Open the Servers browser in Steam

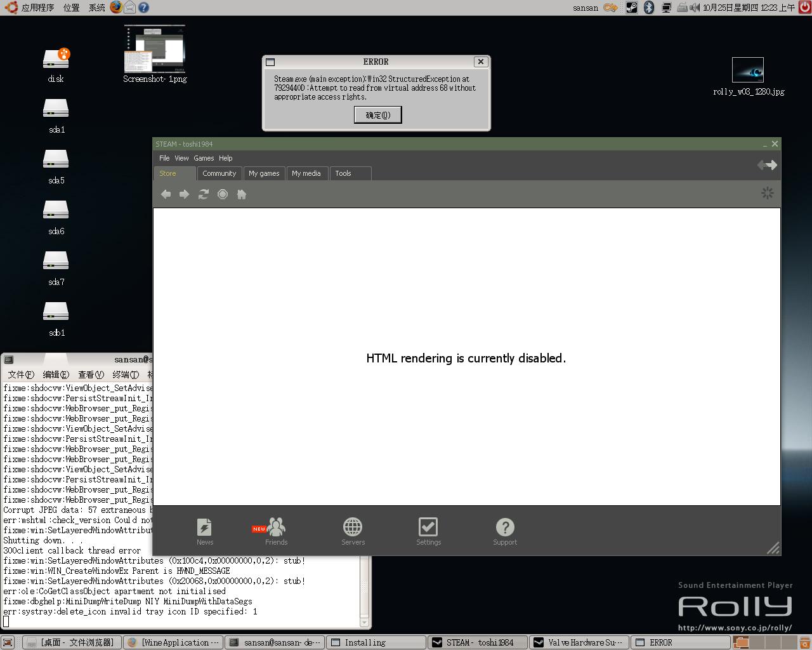coord(353,532)
